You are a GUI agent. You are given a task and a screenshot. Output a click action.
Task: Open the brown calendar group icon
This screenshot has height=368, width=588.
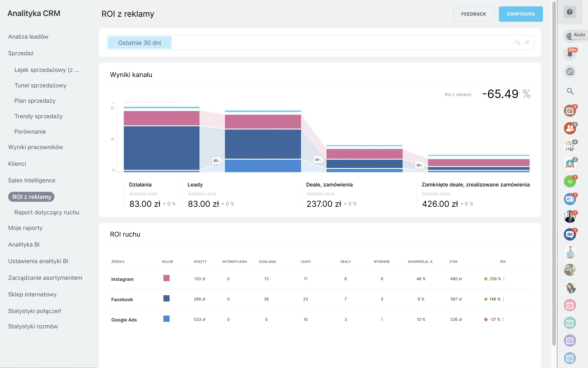point(570,111)
